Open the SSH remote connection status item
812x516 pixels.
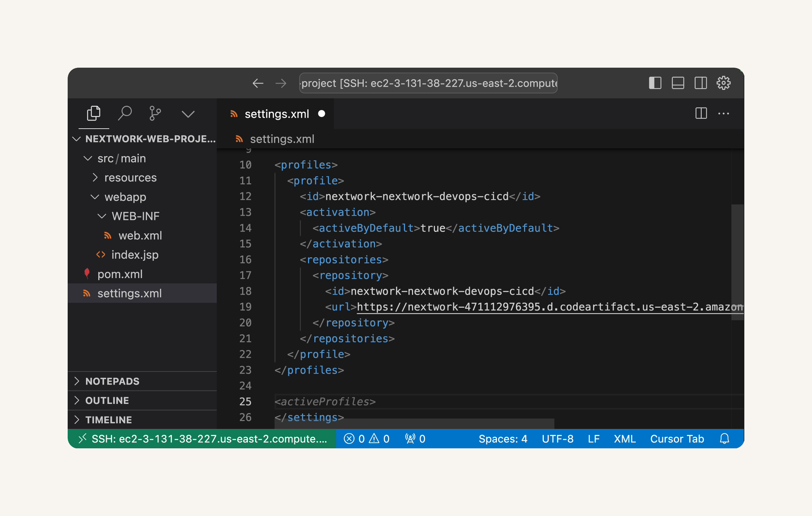click(202, 439)
